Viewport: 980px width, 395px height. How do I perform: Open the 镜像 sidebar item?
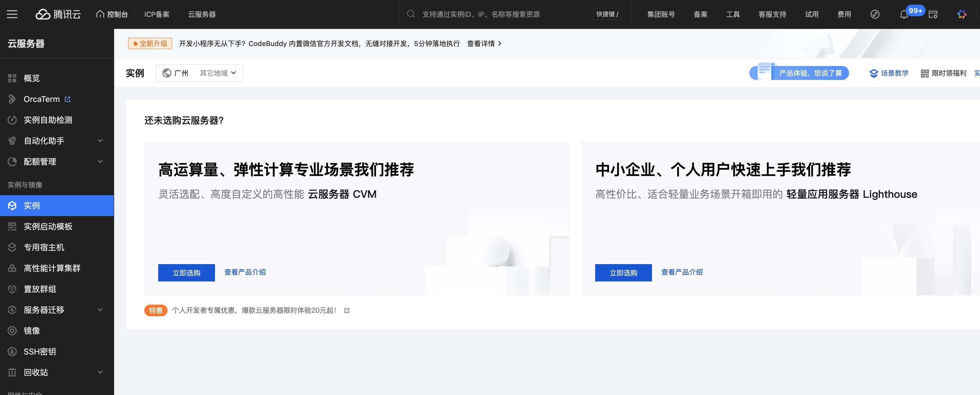(x=57, y=331)
